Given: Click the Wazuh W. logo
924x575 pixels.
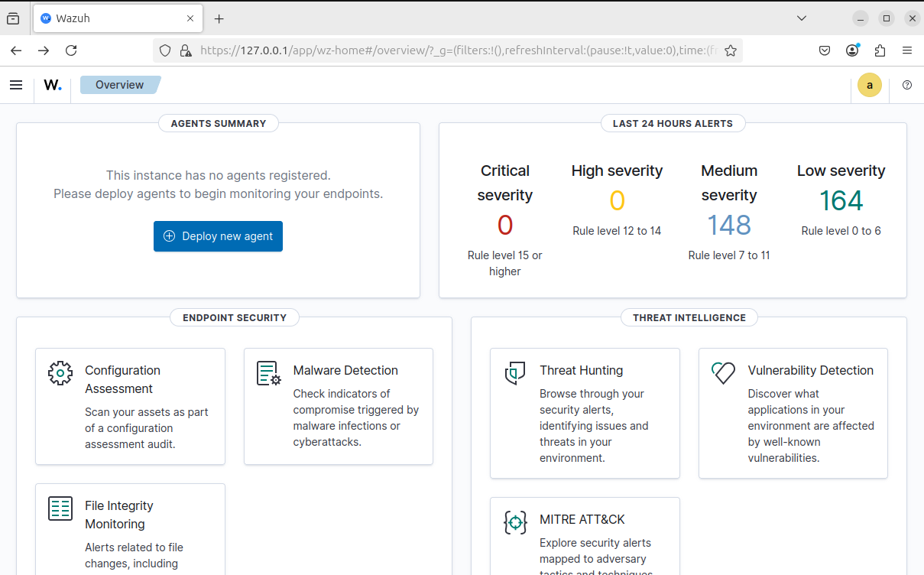Looking at the screenshot, I should [53, 85].
